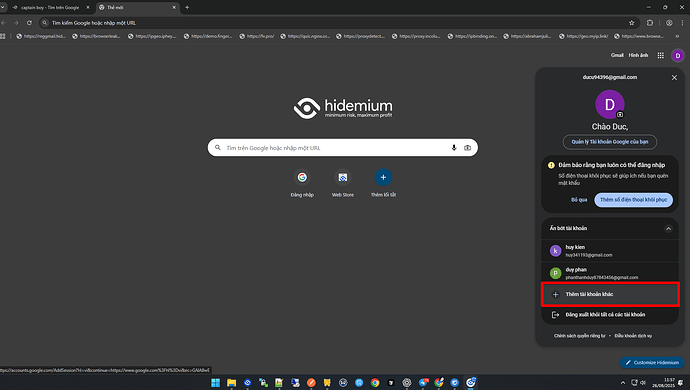This screenshot has height=390, width=690.
Task: Open the ipbinding bookmark
Action: [472, 36]
